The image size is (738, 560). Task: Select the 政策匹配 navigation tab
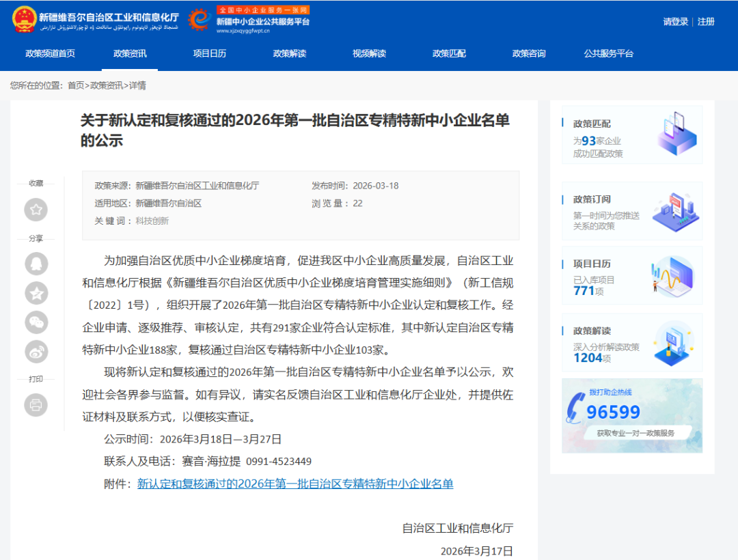pyautogui.click(x=449, y=53)
